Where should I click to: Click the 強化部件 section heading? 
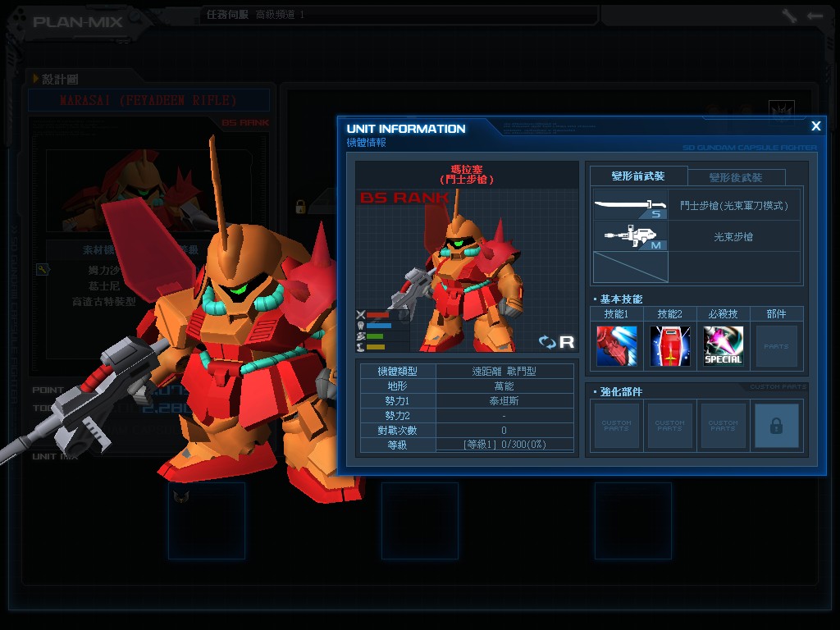(x=621, y=391)
